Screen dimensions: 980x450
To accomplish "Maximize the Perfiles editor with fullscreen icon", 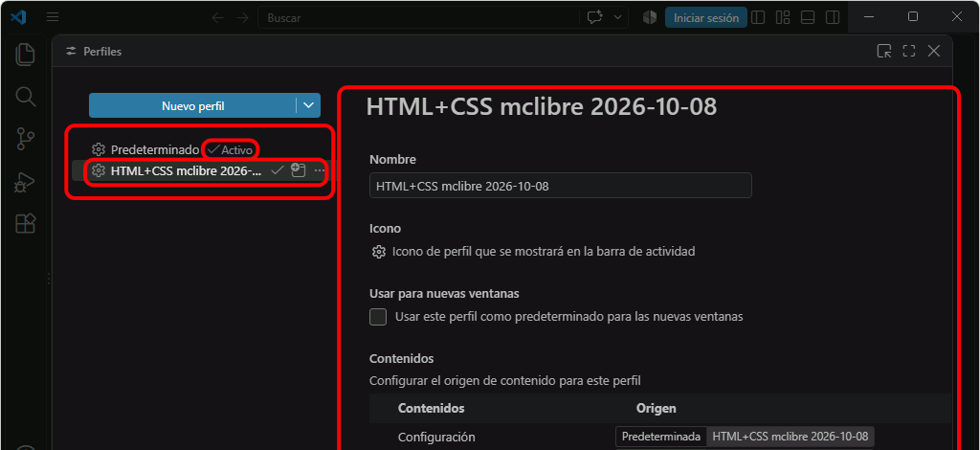I will [x=909, y=52].
